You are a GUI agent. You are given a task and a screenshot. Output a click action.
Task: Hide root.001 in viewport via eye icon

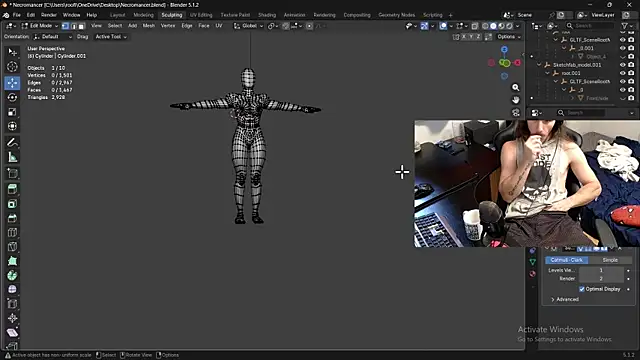coord(622,73)
